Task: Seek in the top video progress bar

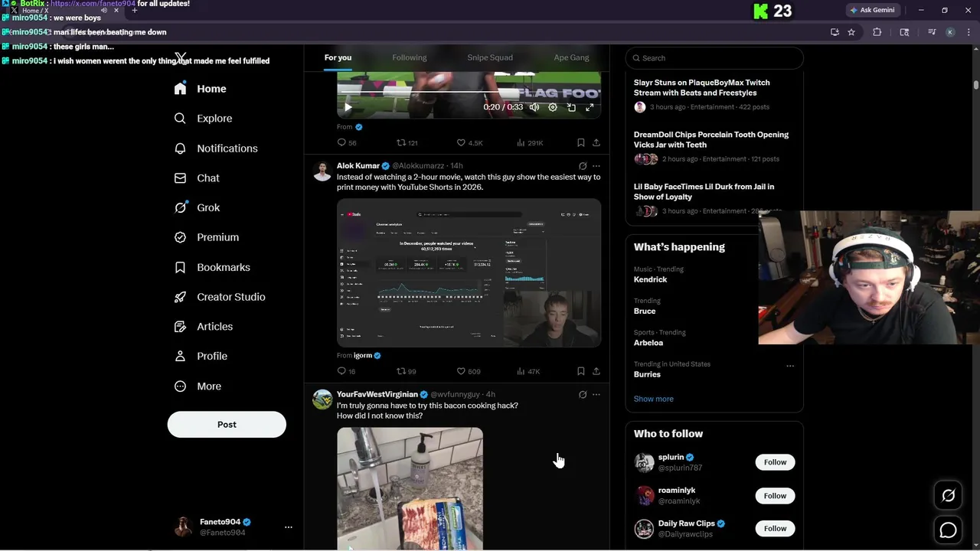Action: tap(469, 93)
